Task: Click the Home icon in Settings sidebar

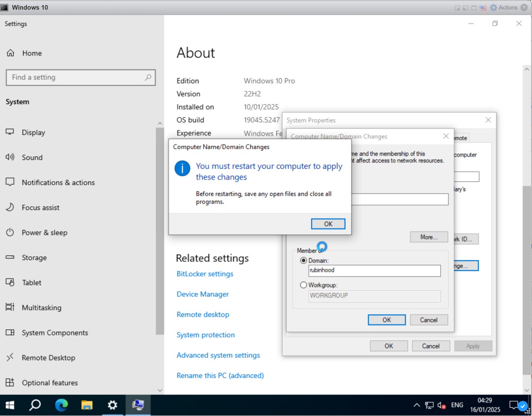Action: (10, 53)
